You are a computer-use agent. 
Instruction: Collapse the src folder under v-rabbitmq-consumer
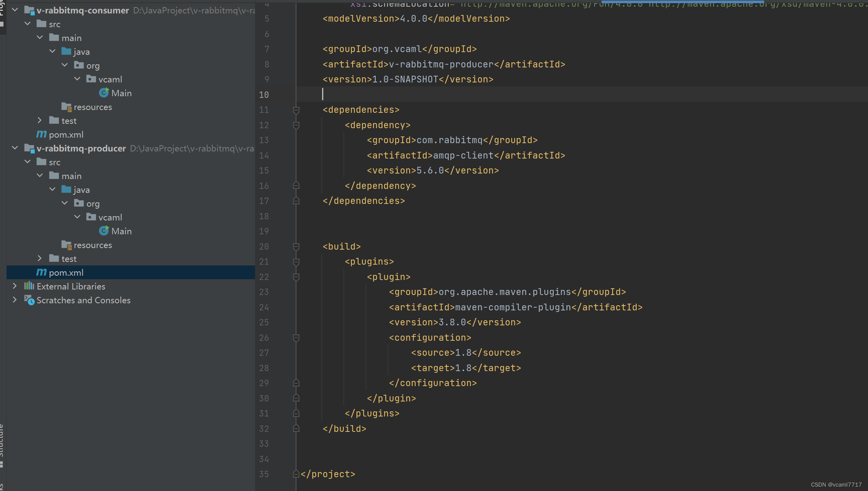(x=28, y=23)
